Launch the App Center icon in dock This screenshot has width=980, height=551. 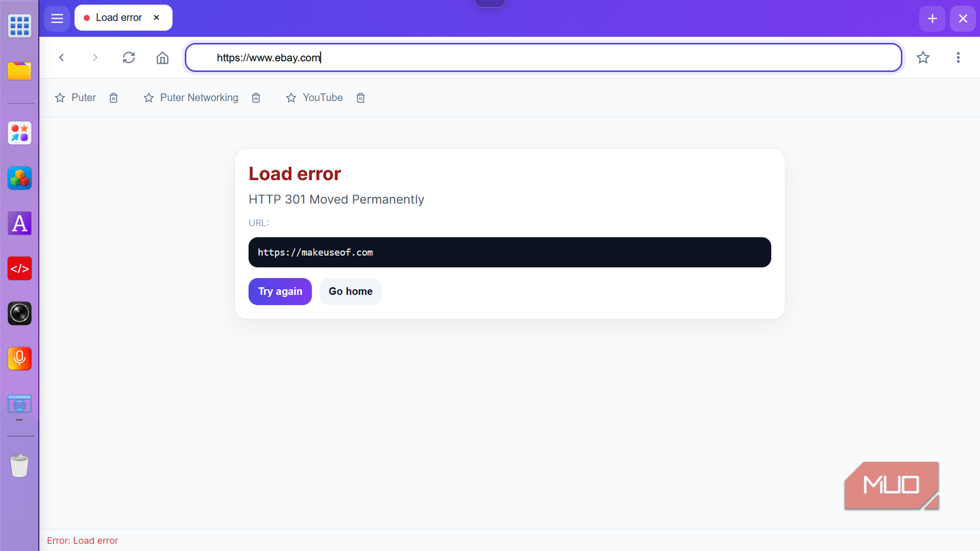(x=20, y=133)
